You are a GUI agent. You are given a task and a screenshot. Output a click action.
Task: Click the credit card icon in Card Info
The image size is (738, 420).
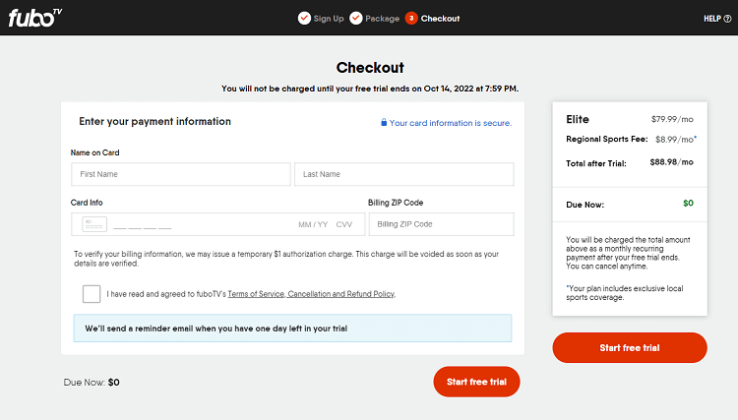click(x=94, y=224)
